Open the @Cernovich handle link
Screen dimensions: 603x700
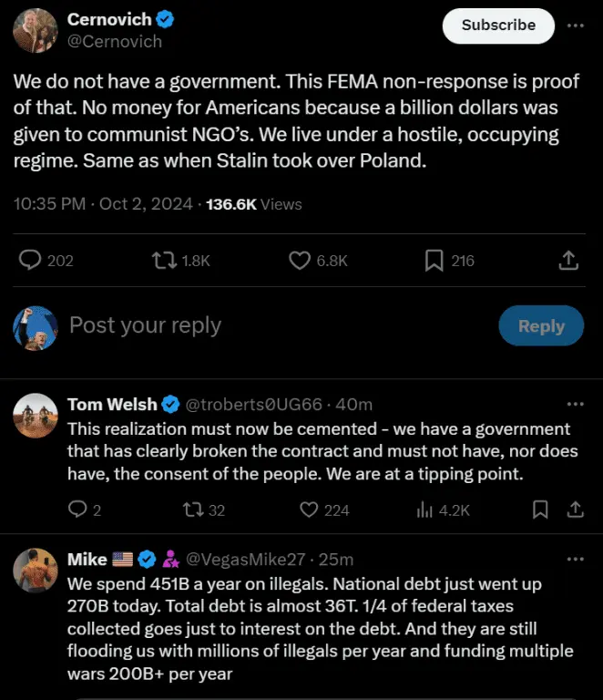[x=115, y=41]
